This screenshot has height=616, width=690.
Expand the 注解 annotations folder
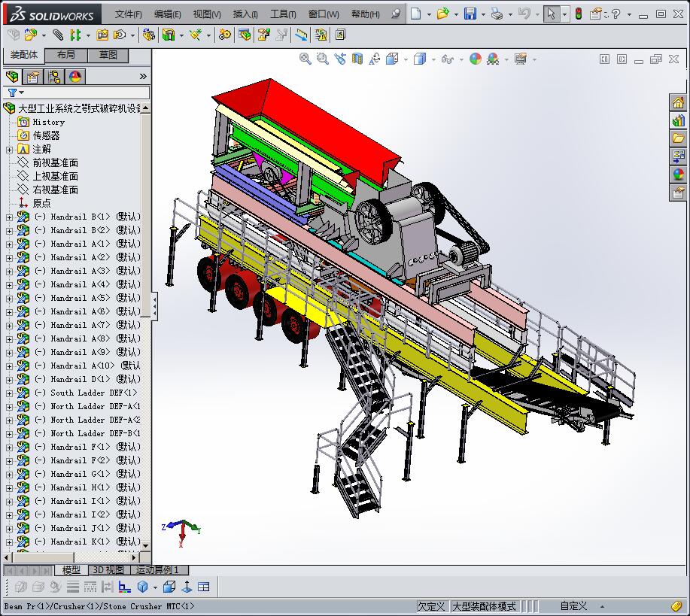tap(9, 150)
